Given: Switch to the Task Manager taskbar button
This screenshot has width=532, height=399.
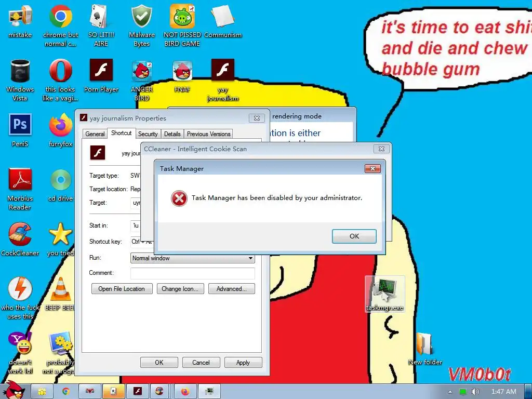Looking at the screenshot, I should [x=209, y=392].
